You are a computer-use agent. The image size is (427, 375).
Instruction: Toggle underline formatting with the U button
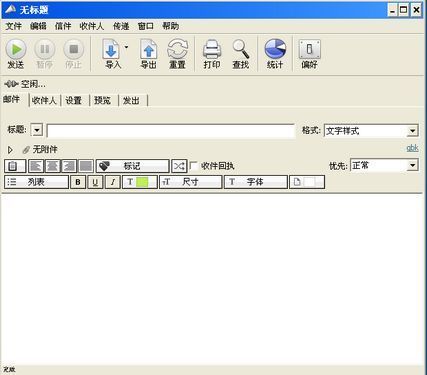click(95, 182)
